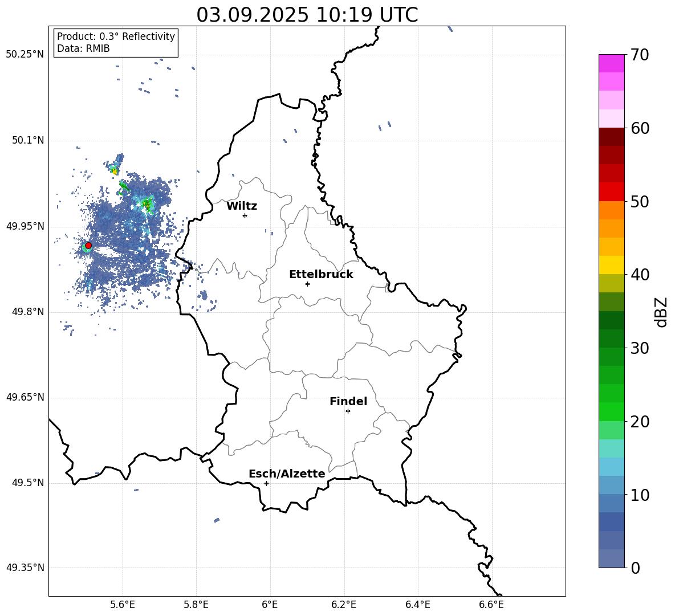Viewport: 675px width, 616px height.
Task: Click the colorbar value 60
Action: [640, 128]
